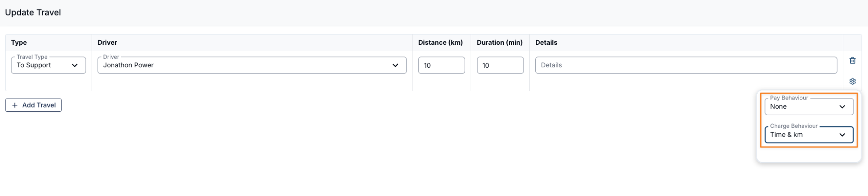Click the Distance (km) column header
Image resolution: width=868 pixels, height=196 pixels.
440,43
